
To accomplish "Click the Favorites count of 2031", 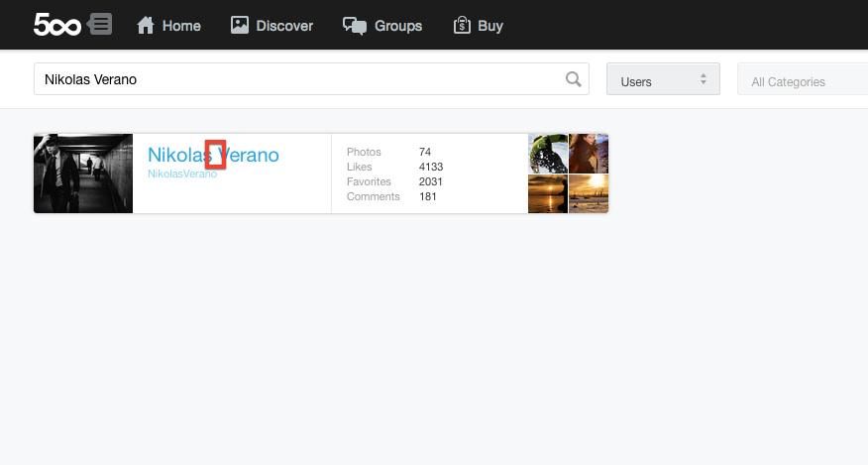I will coord(430,181).
